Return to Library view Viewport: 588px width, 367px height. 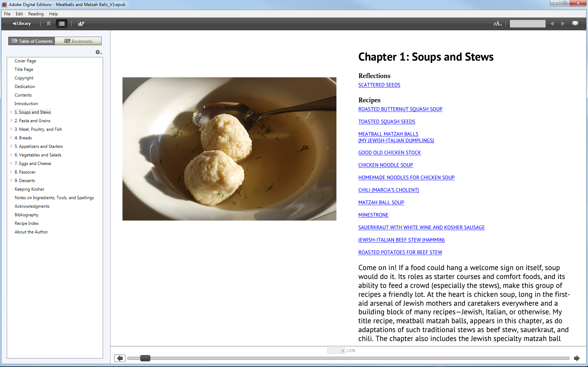click(22, 24)
